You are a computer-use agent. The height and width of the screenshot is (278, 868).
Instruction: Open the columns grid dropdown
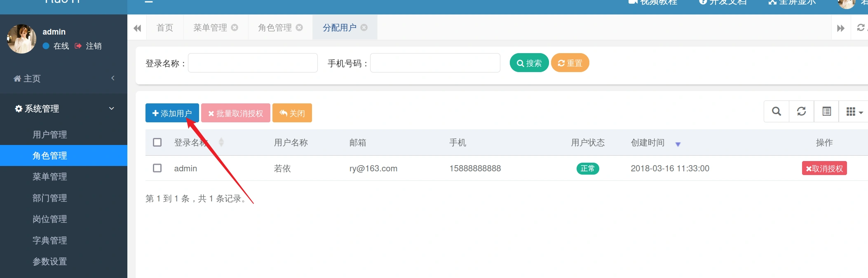(x=854, y=112)
